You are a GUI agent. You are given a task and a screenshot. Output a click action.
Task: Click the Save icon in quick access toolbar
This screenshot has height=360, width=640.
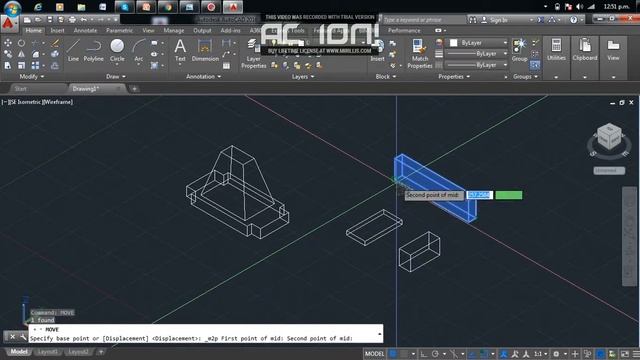coord(50,19)
